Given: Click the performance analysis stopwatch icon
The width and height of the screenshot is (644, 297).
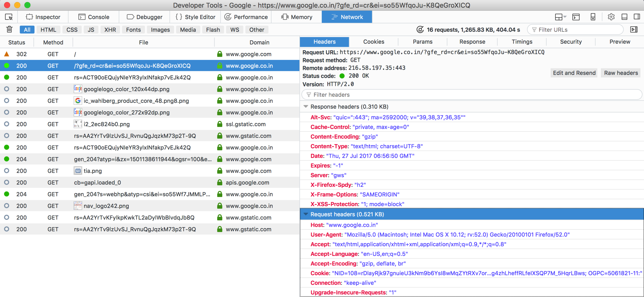Looking at the screenshot, I should 420,30.
